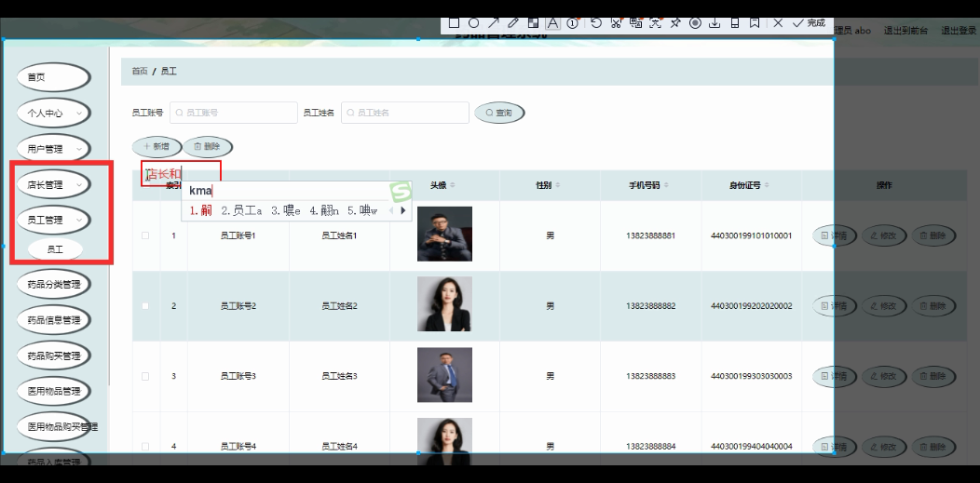Click the 新增 add button

click(157, 147)
